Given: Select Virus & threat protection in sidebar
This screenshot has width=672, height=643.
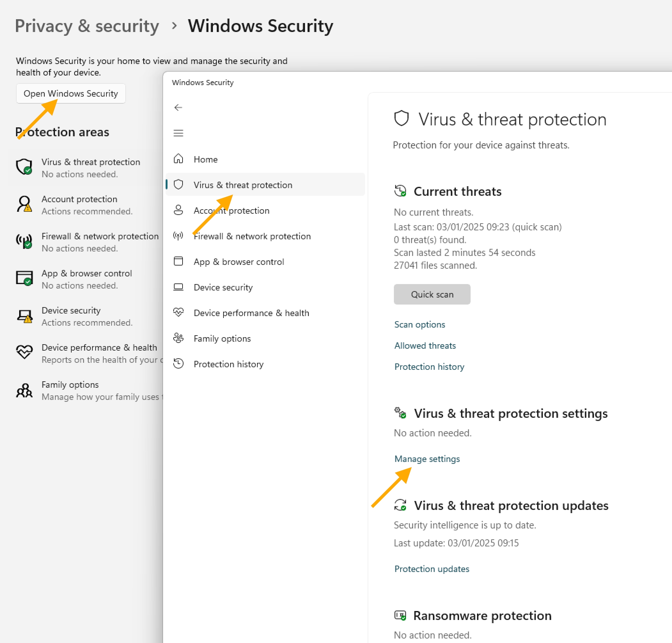Looking at the screenshot, I should tap(243, 185).
